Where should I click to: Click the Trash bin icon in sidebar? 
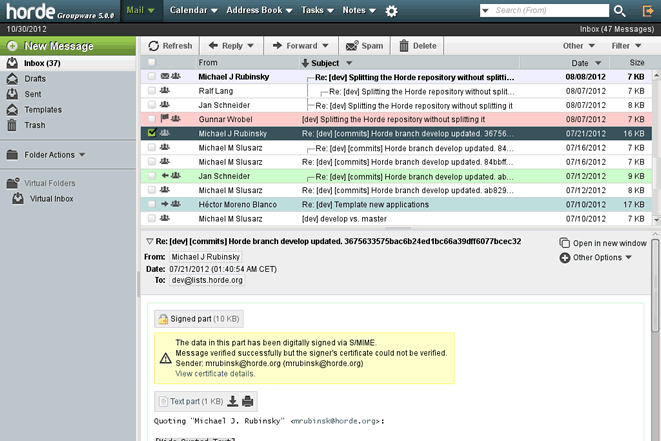(12, 125)
